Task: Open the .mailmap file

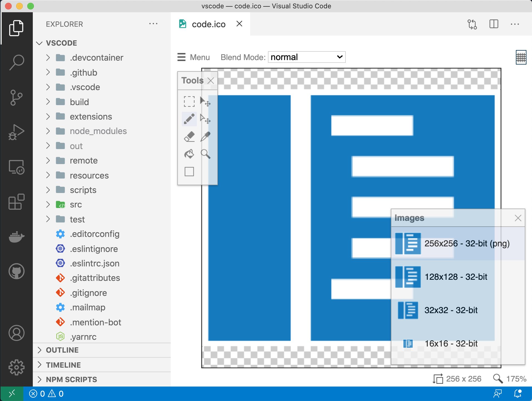Action: click(x=102, y=308)
